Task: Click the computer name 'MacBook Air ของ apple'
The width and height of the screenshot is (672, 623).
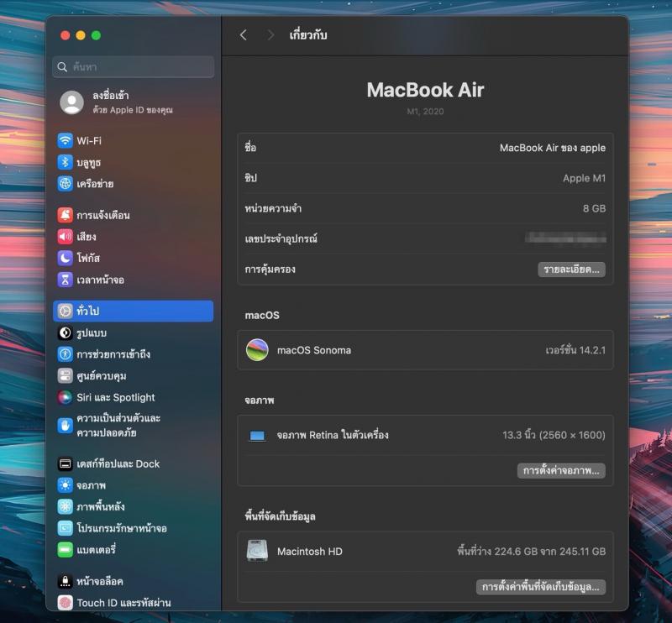Action: (553, 148)
